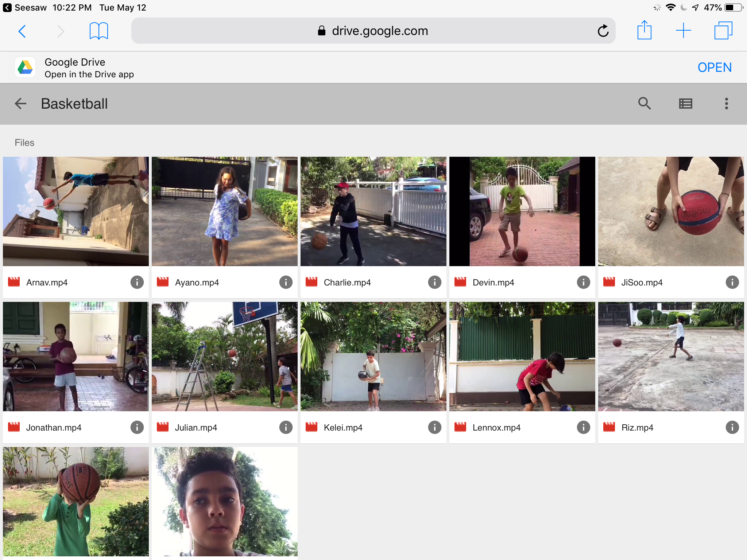The height and width of the screenshot is (560, 747).
Task: Tap the battery indicator in status bar
Action: click(734, 8)
